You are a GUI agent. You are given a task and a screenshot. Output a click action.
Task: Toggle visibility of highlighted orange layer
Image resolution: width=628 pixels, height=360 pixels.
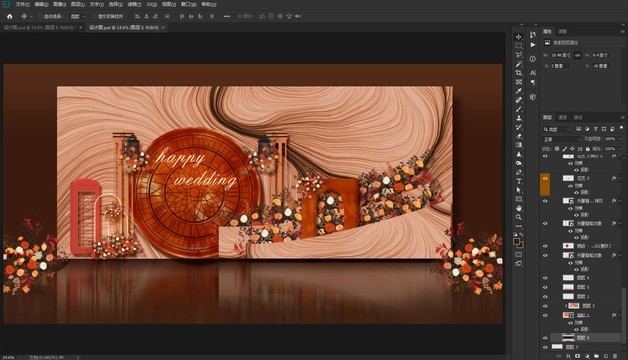coord(545,178)
